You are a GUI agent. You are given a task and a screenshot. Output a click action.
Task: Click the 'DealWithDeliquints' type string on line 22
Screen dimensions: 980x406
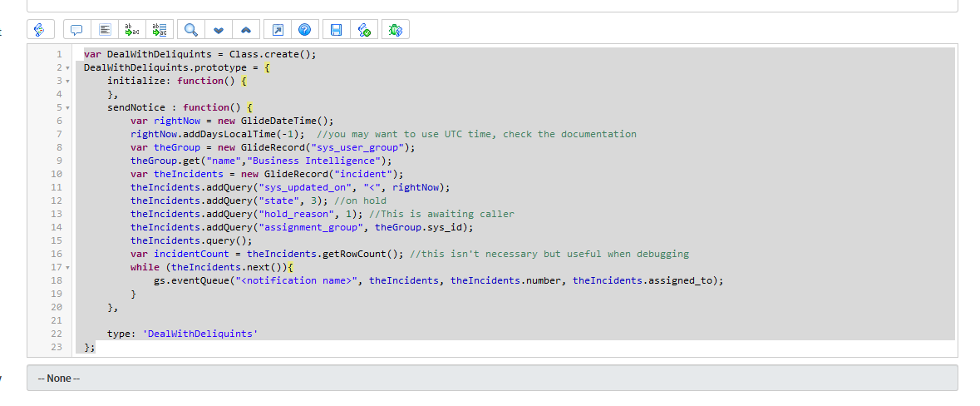(x=200, y=334)
